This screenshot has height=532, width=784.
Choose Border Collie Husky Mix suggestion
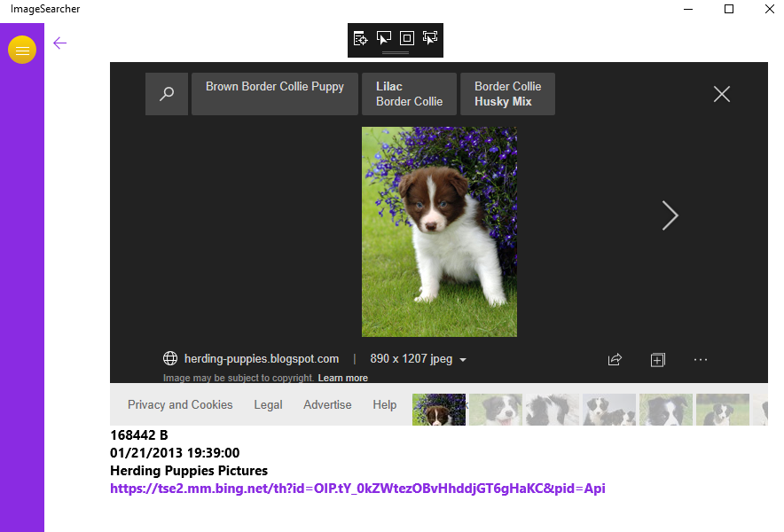(507, 94)
